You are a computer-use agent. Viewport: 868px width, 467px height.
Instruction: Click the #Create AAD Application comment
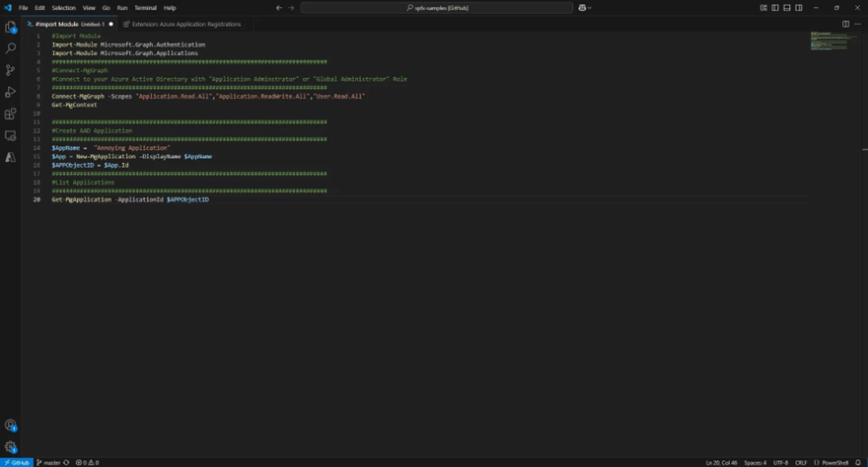(92, 130)
